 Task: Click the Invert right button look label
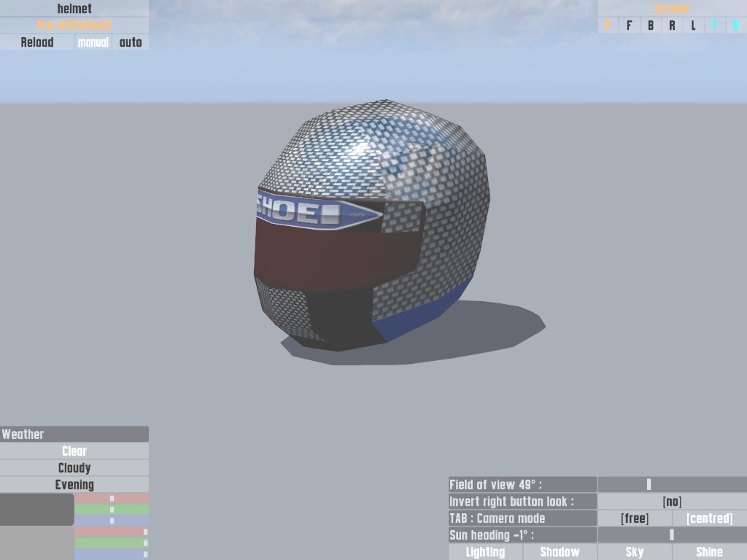click(522, 502)
